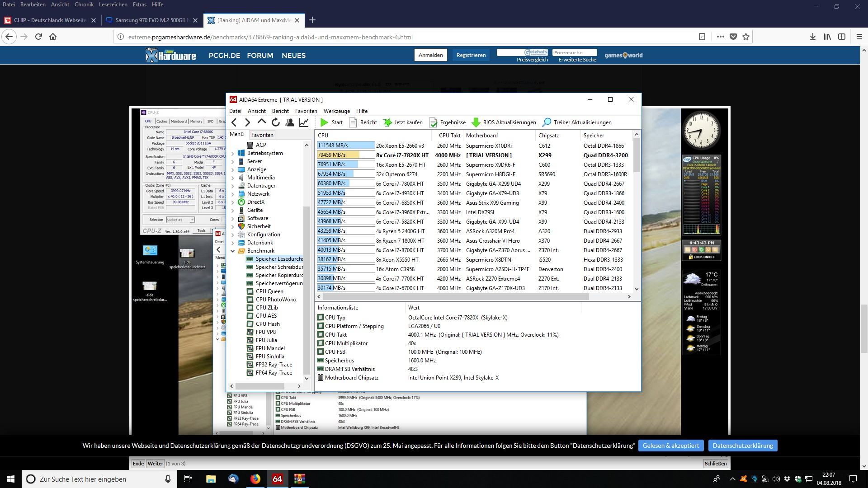Image resolution: width=868 pixels, height=488 pixels.
Task: Bookmark this page with star icon
Action: (746, 37)
